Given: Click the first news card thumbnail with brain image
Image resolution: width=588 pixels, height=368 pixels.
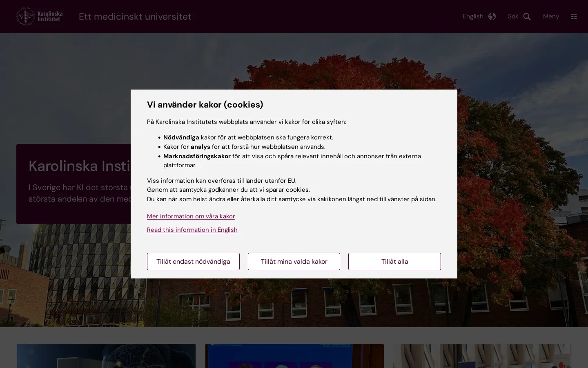Looking at the screenshot, I should (x=106, y=356).
